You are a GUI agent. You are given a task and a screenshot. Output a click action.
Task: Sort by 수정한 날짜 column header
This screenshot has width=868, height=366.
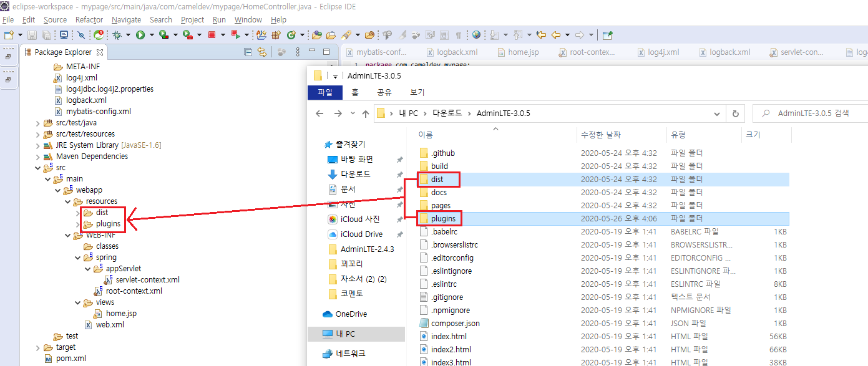[x=601, y=135]
